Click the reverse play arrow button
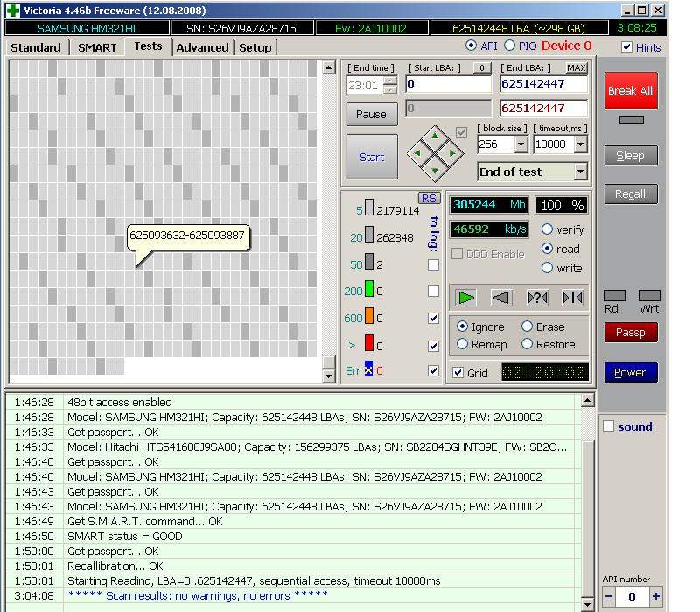This screenshot has width=700, height=612. tap(501, 298)
